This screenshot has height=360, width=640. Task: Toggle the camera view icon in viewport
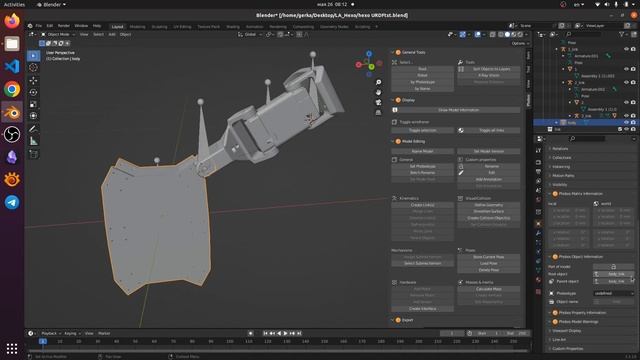tap(378, 102)
